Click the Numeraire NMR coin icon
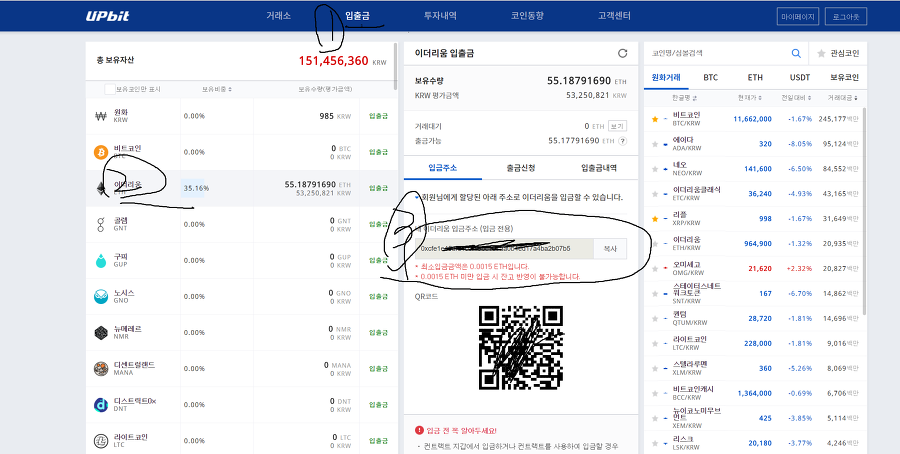Screen dimensions: 900x454 click(x=101, y=332)
